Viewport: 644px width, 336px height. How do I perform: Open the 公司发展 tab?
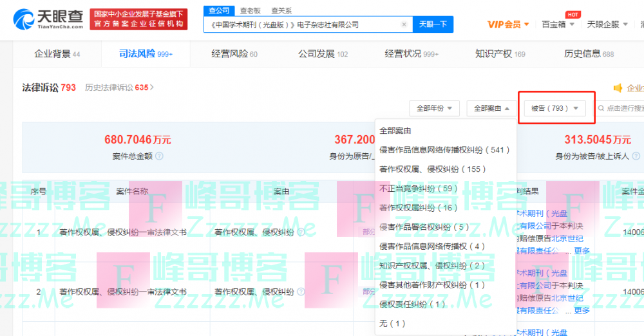pyautogui.click(x=323, y=54)
